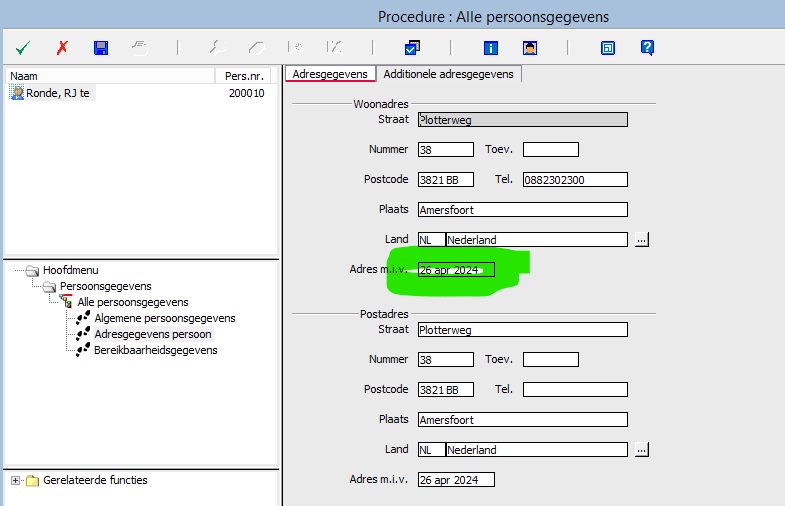Confirm with the green checkmark icon
785x506 pixels.
point(23,48)
